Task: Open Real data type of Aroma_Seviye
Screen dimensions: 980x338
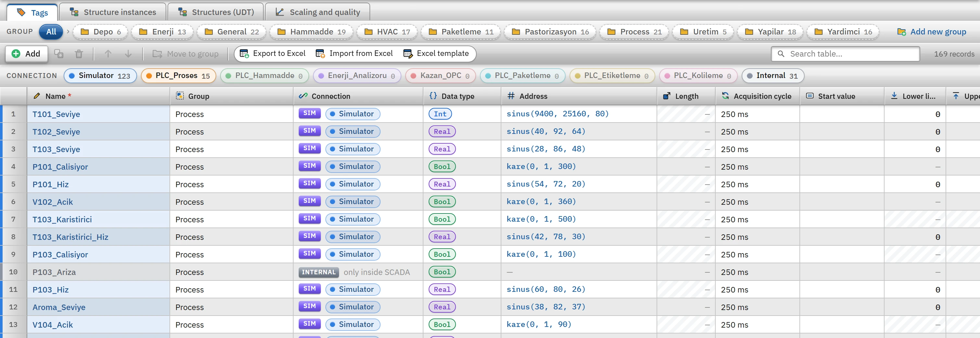Action: point(442,307)
